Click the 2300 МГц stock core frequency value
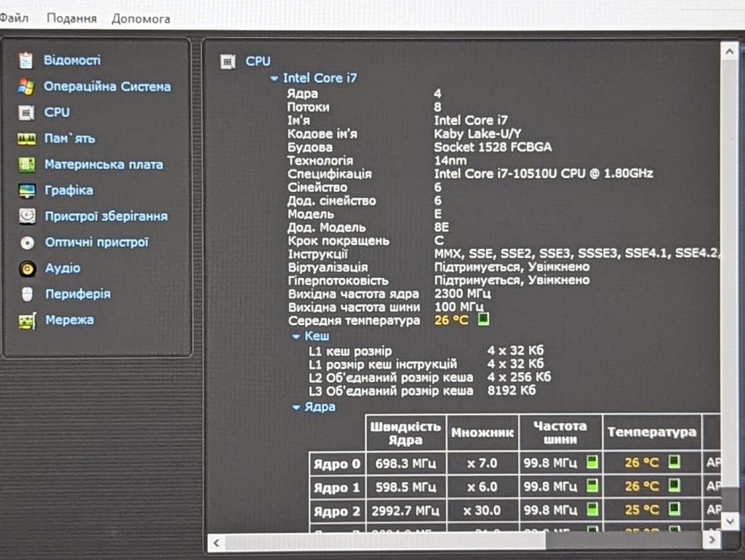This screenshot has height=560, width=745. point(463,294)
